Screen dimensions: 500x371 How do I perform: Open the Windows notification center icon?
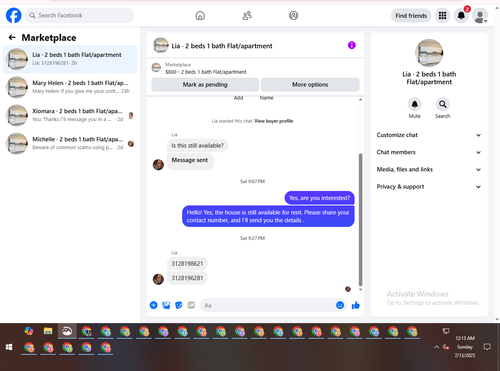click(x=487, y=347)
